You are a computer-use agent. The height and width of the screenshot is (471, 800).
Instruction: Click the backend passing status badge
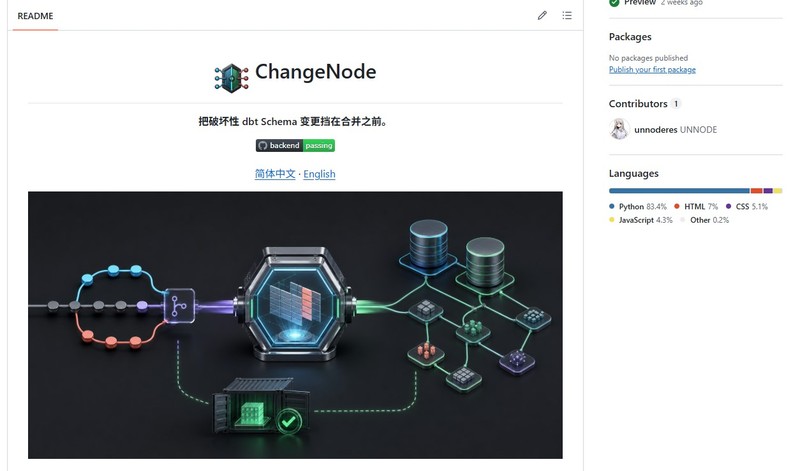click(x=295, y=145)
